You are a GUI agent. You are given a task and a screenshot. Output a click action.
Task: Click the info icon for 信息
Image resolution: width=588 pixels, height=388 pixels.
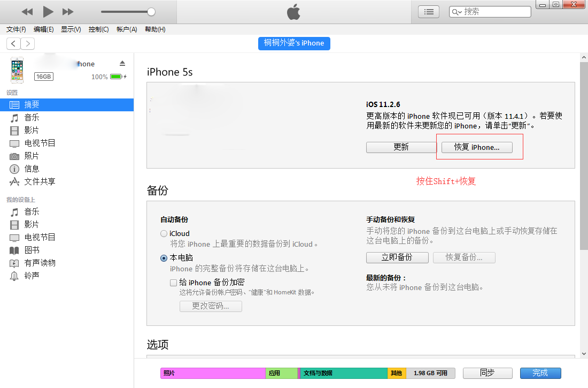14,169
